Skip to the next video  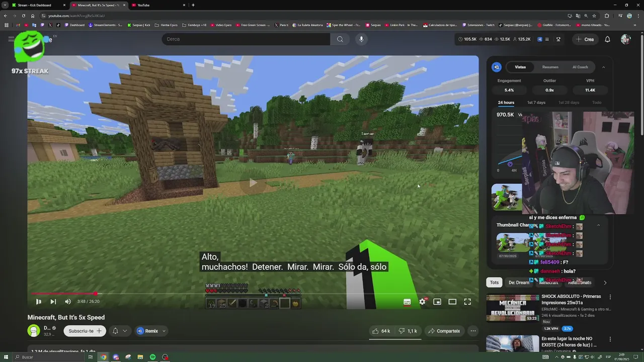pyautogui.click(x=53, y=302)
